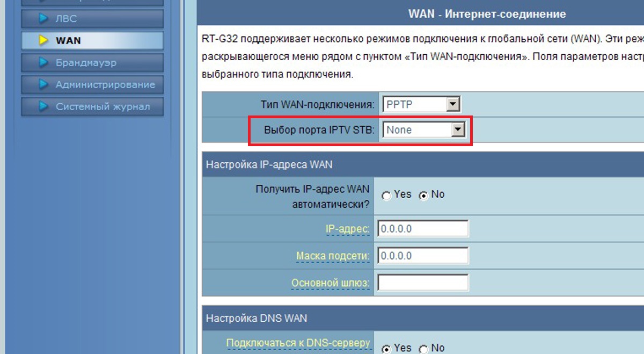
Task: Select Yes for automatic WAN IP address
Action: click(386, 195)
